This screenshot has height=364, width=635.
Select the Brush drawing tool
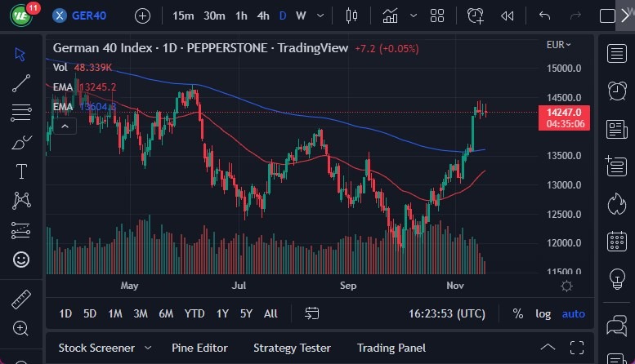click(x=21, y=142)
